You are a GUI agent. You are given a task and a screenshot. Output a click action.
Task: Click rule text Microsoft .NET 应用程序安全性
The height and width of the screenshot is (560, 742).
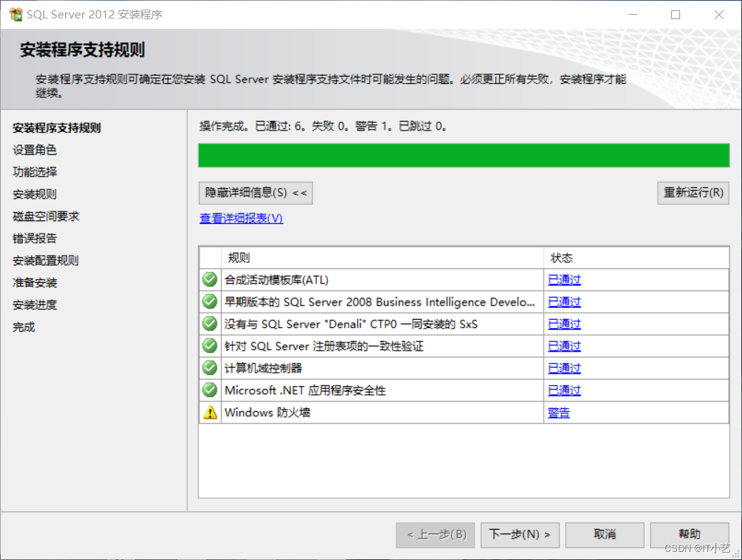305,391
